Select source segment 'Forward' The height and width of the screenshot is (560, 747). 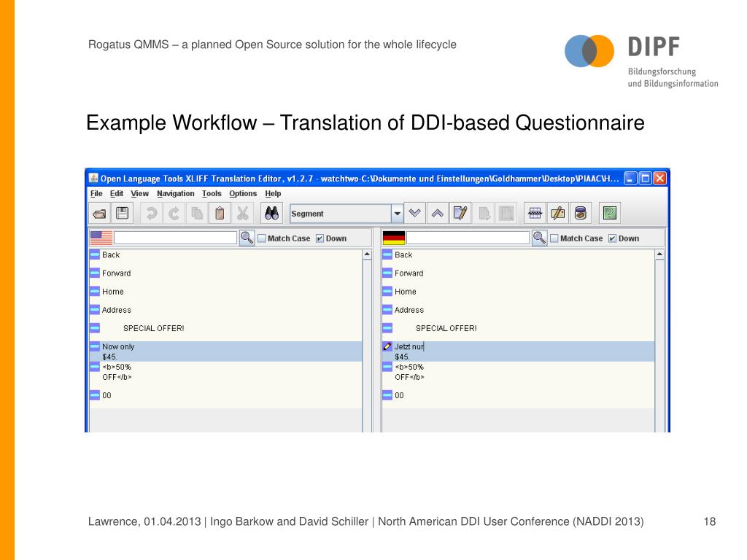(116, 273)
